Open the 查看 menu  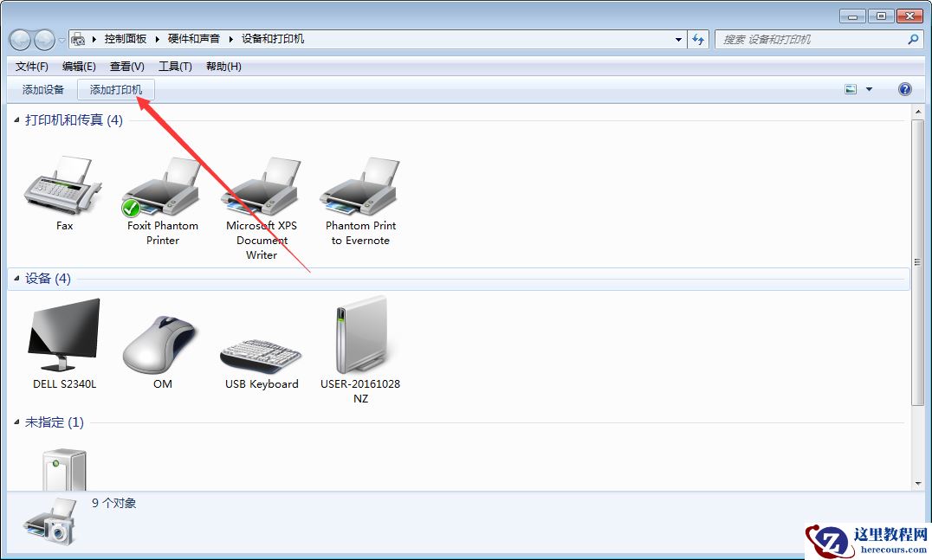coord(126,66)
